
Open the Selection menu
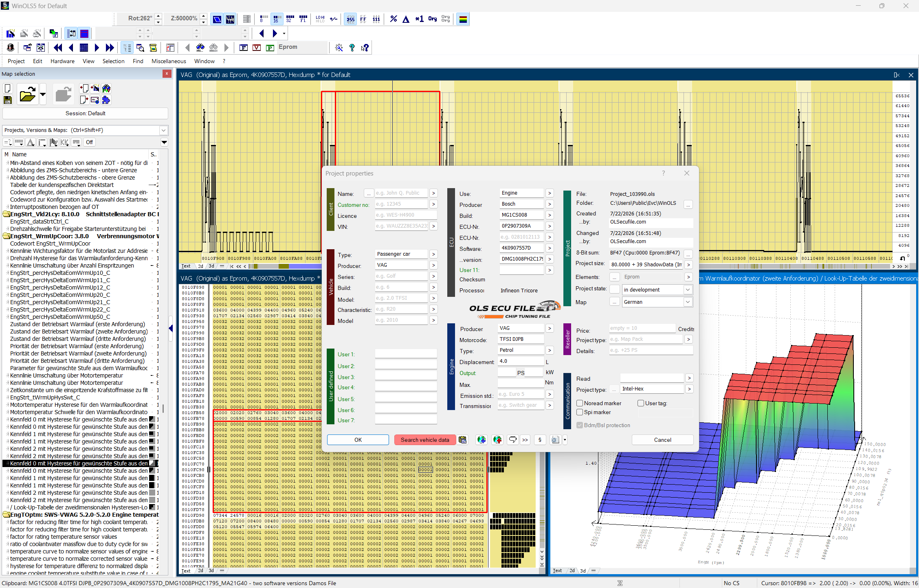click(x=114, y=61)
